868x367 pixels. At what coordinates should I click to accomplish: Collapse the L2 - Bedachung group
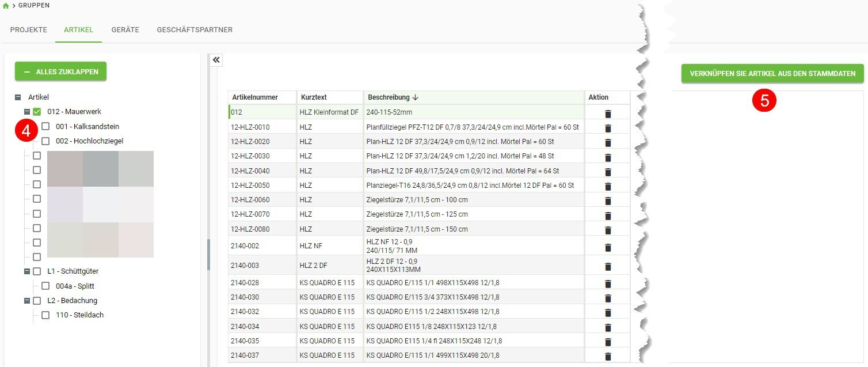pyautogui.click(x=27, y=301)
